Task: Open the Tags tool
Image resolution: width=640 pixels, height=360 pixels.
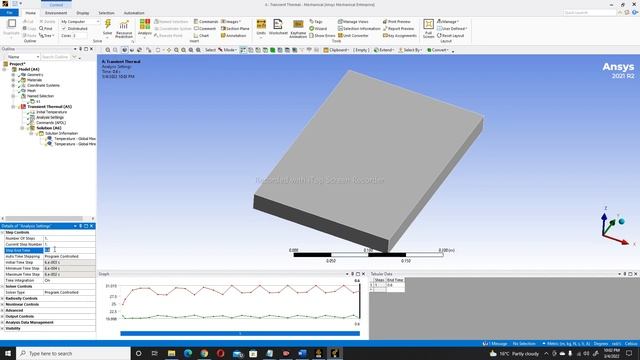Action: [x=316, y=22]
